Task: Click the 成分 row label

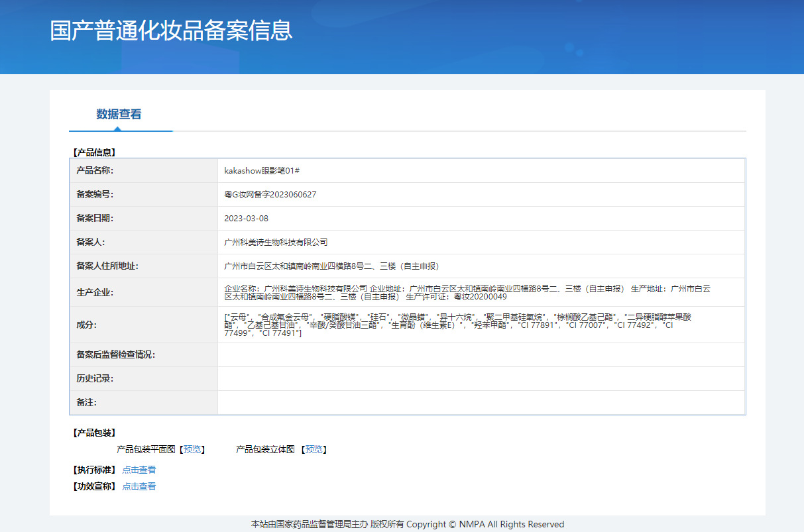Action: point(86,325)
